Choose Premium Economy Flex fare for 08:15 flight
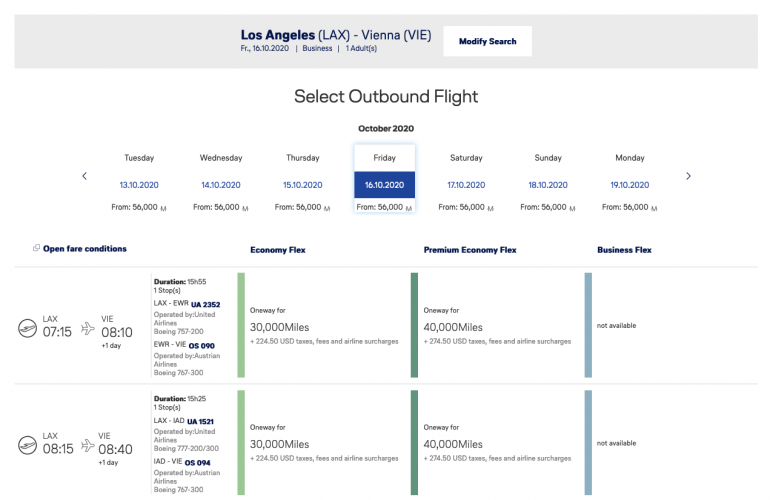Image resolution: width=770 pixels, height=500 pixels. point(497,443)
